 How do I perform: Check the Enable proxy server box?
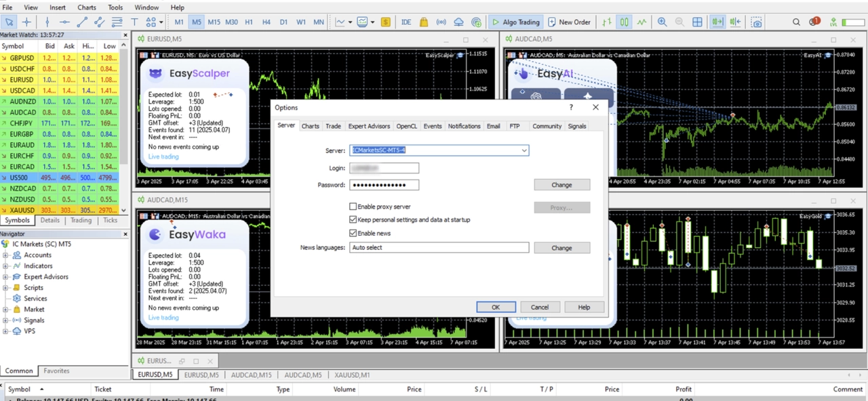click(x=353, y=207)
